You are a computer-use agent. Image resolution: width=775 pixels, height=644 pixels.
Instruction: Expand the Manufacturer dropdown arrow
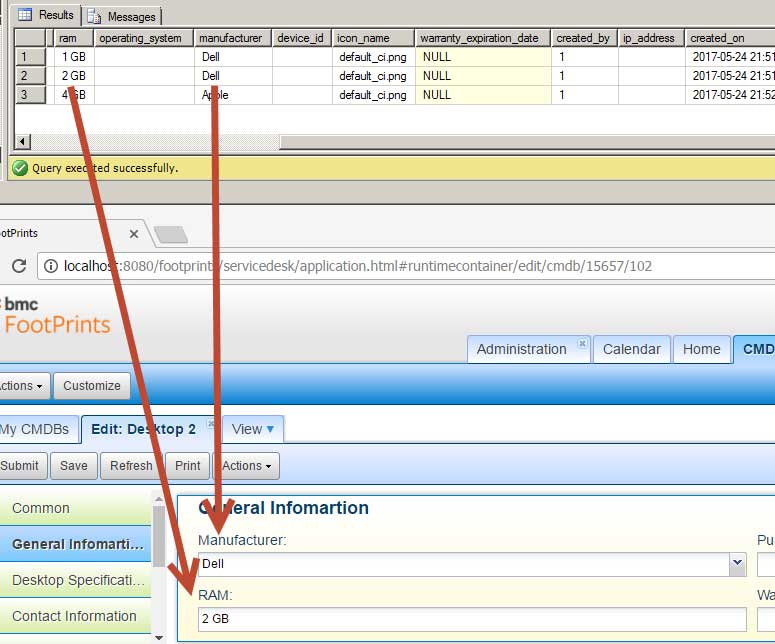point(737,563)
